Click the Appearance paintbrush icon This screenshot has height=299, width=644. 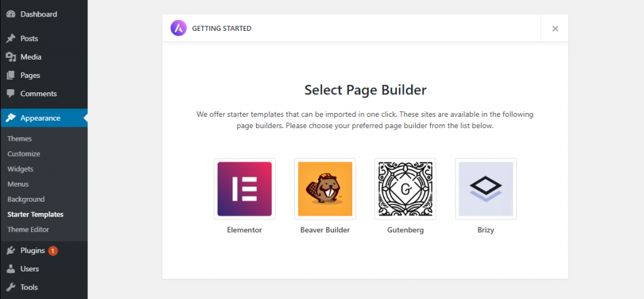click(x=11, y=118)
